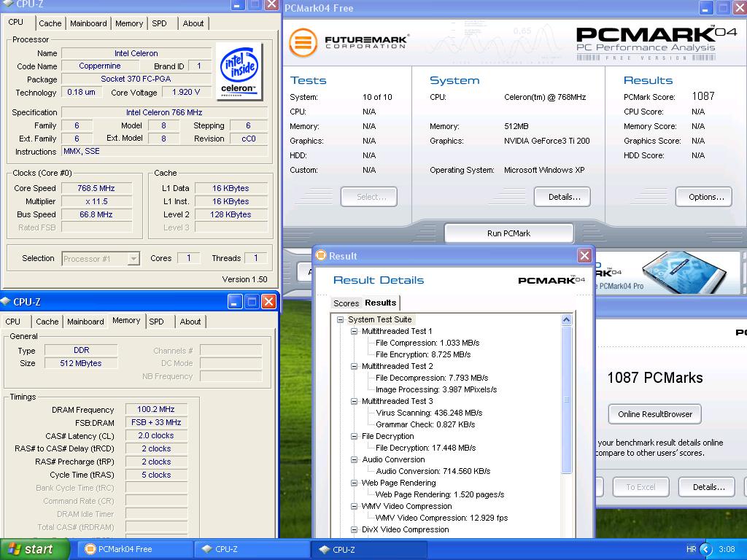The height and width of the screenshot is (560, 747).
Task: Click the Results tab in Result dialog
Action: click(380, 303)
